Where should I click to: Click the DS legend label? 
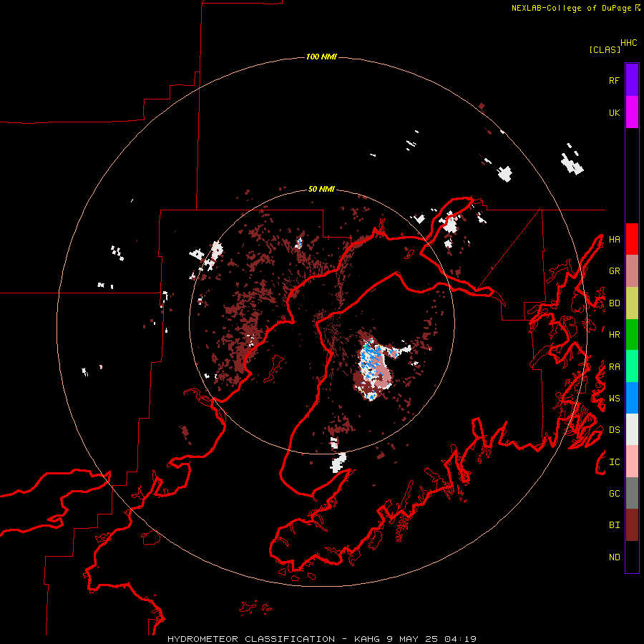pos(614,430)
